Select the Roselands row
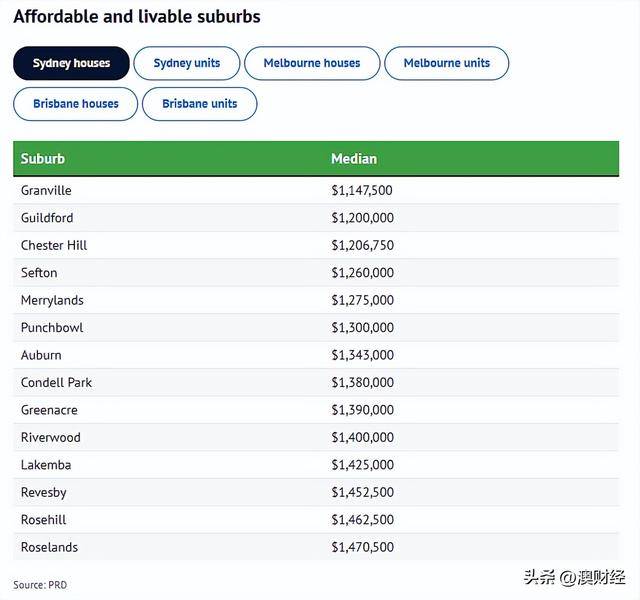The height and width of the screenshot is (600, 640). pos(316,547)
